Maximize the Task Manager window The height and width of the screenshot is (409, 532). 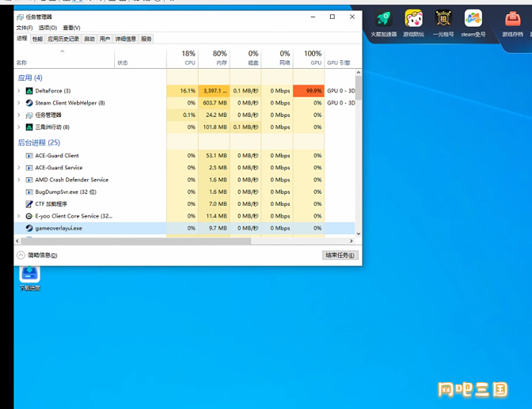pyautogui.click(x=332, y=17)
